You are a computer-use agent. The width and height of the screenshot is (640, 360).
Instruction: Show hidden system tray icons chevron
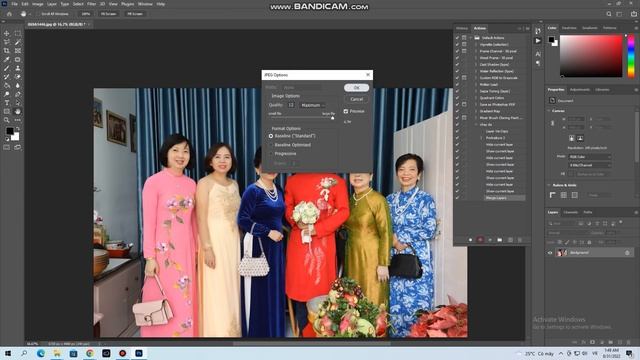pyautogui.click(x=561, y=353)
